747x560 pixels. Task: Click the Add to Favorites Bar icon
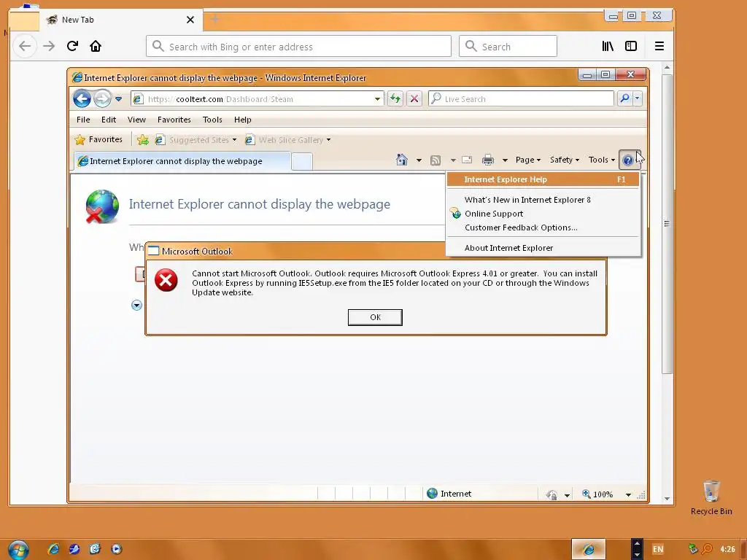tap(142, 139)
